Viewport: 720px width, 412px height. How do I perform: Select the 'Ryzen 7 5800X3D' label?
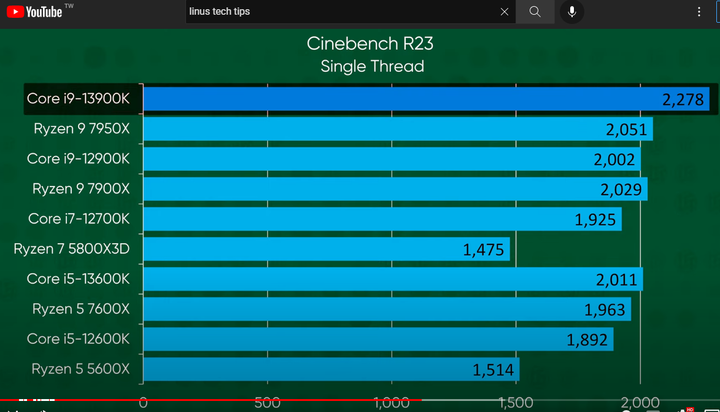tap(72, 249)
